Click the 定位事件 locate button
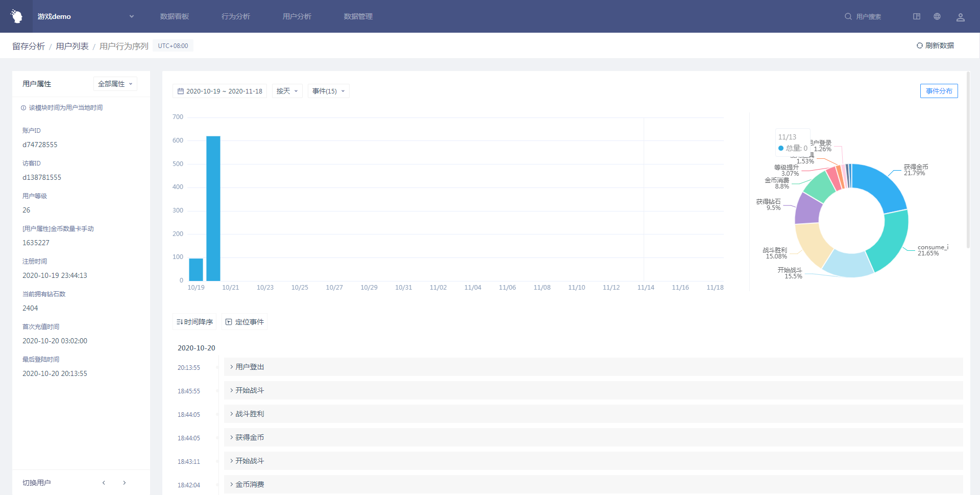The height and width of the screenshot is (495, 980). coord(244,322)
